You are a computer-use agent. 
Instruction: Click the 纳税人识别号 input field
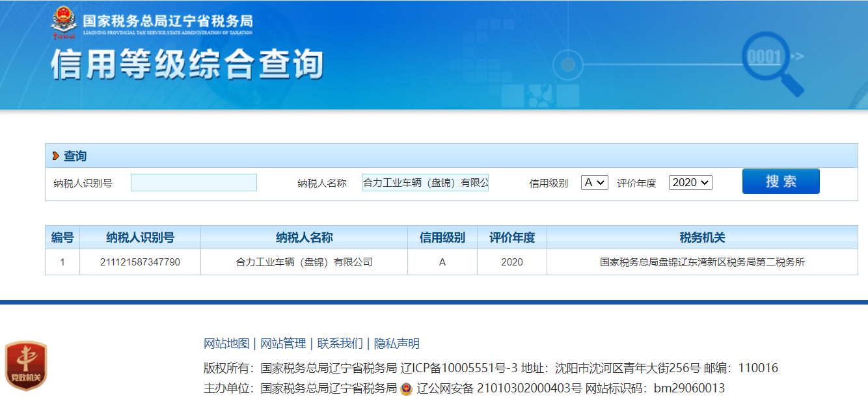[x=195, y=182]
